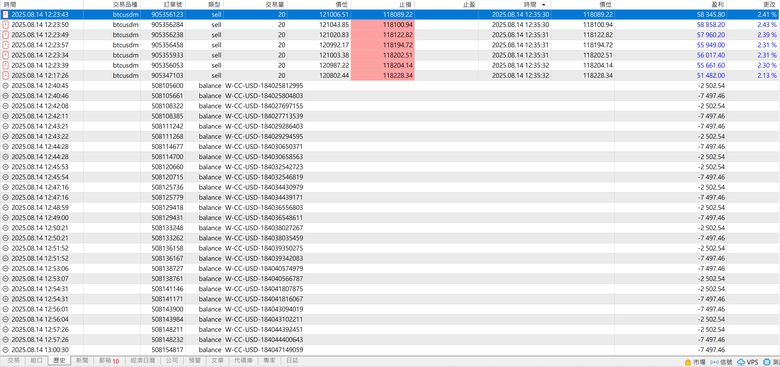Screen dimensions: 780x367
Task: Click sell icon of order 905356123
Action: point(5,14)
